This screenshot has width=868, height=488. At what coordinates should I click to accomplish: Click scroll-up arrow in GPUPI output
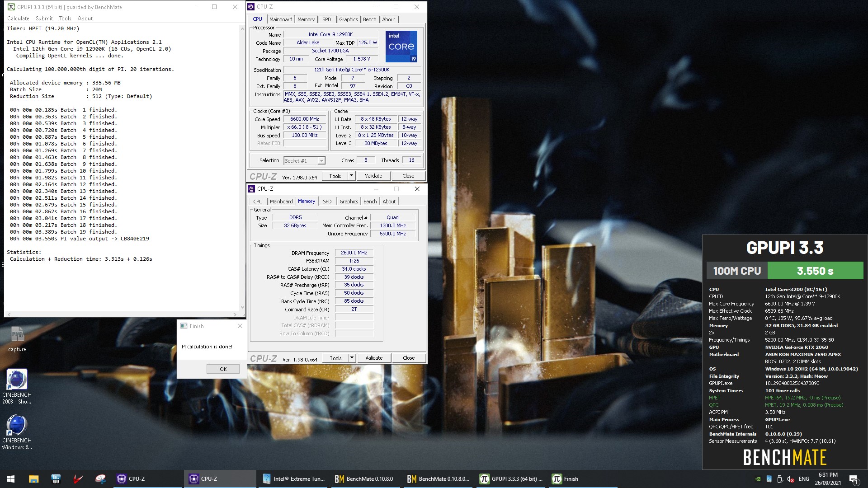coord(242,28)
